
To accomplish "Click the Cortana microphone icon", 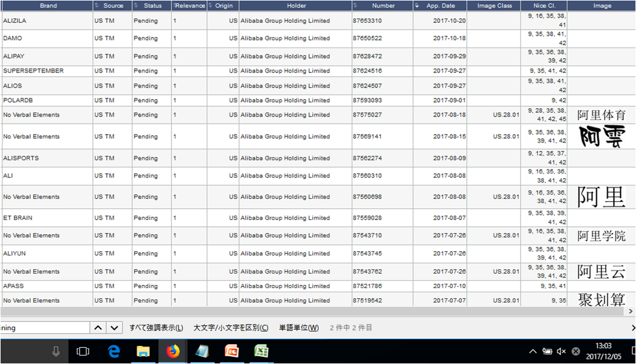I will click(x=56, y=351).
